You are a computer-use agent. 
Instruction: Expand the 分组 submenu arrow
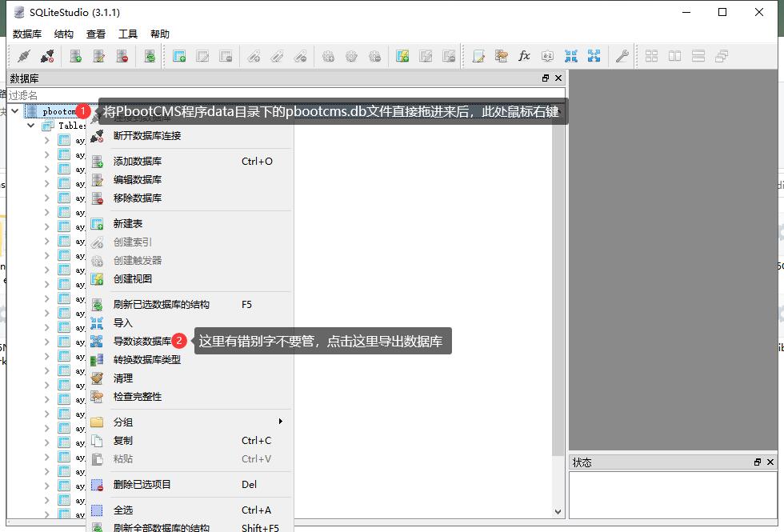click(280, 422)
